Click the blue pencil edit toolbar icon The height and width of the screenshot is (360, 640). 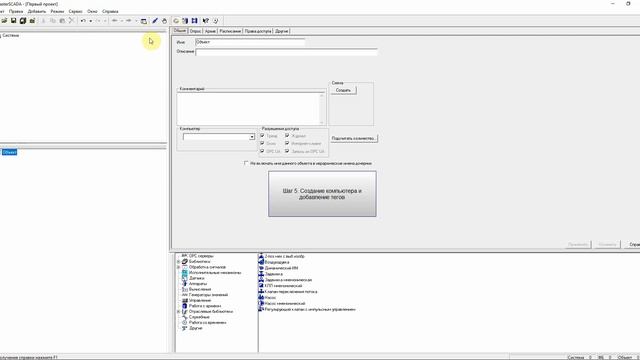tap(155, 21)
